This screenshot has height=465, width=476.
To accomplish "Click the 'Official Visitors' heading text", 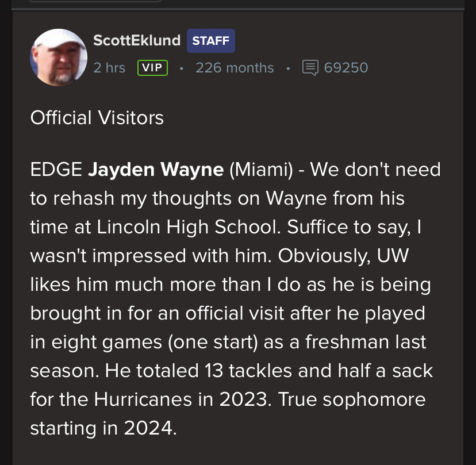I will [x=97, y=118].
